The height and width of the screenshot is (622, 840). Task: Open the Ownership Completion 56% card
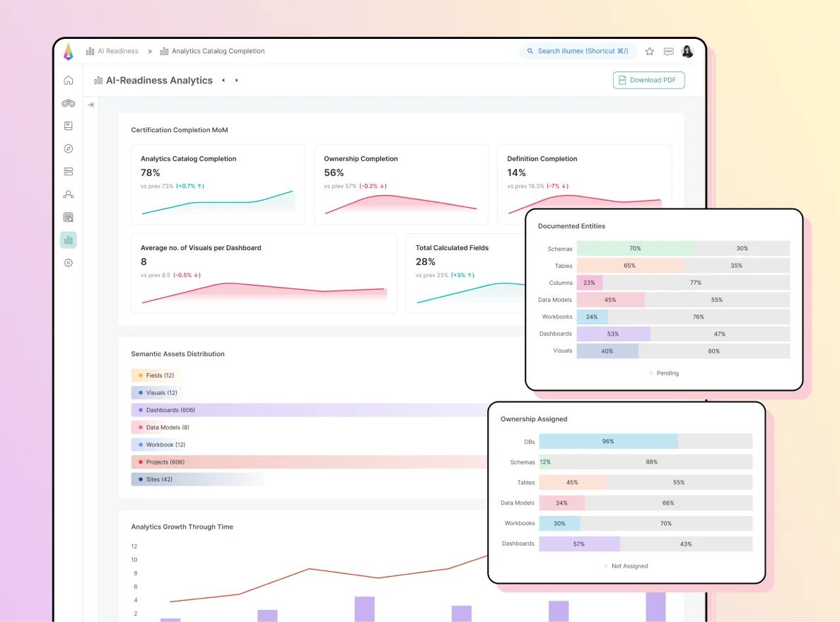coord(401,184)
